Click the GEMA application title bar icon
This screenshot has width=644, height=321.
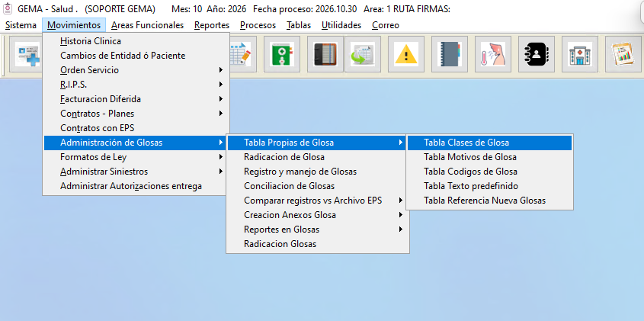7,8
